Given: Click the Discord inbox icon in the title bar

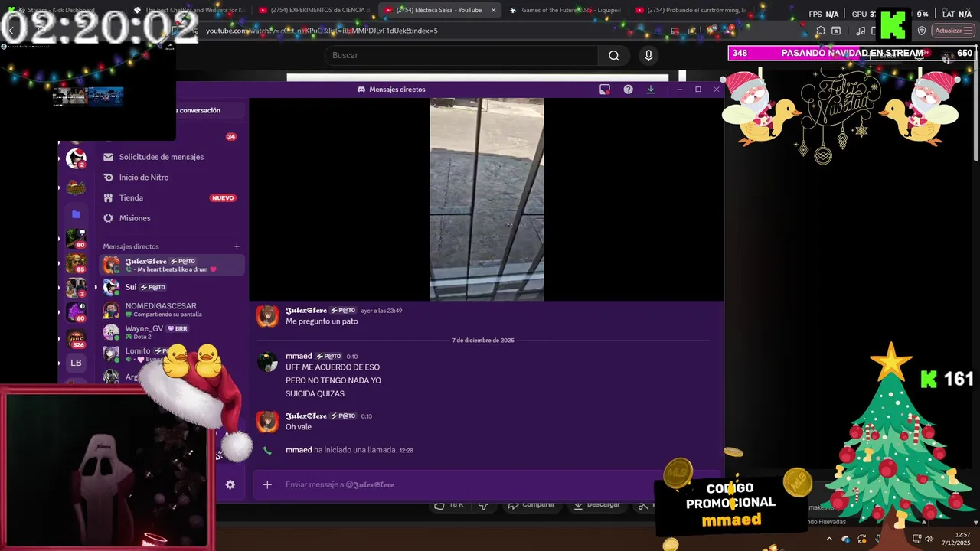Looking at the screenshot, I should 605,90.
